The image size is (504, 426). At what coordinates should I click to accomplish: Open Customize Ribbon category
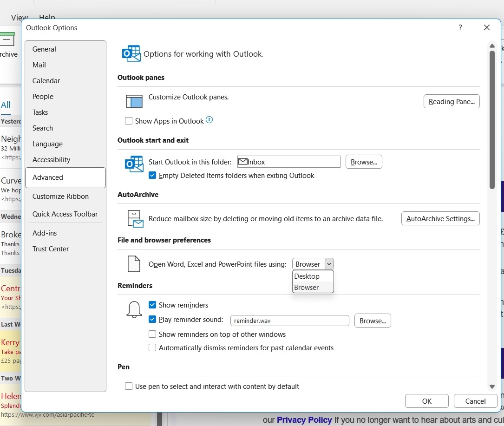coord(65,197)
